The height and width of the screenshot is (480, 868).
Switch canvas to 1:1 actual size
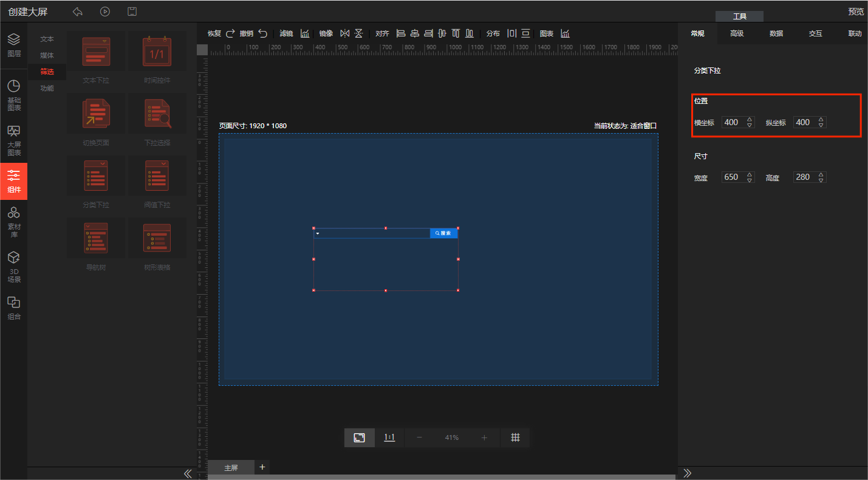389,437
